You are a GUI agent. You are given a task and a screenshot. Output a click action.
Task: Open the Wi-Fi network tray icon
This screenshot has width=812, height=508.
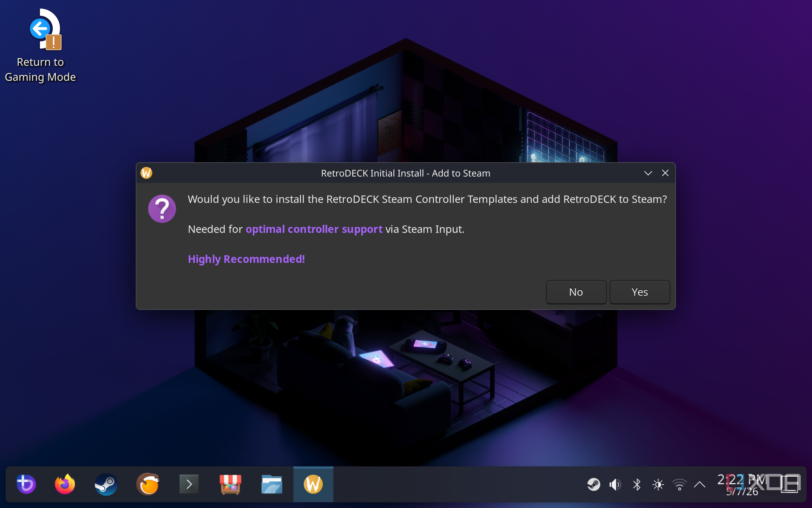(679, 485)
